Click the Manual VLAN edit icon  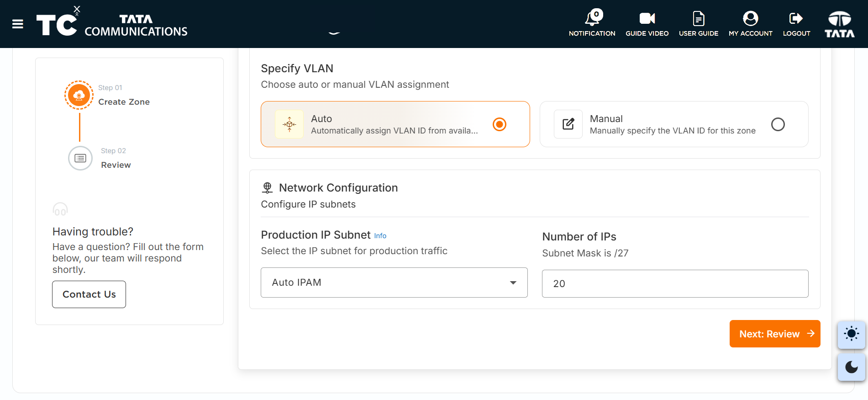(568, 124)
